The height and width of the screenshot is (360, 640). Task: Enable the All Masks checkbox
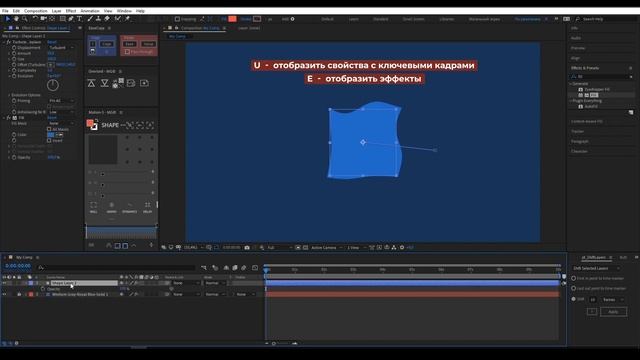(49, 129)
